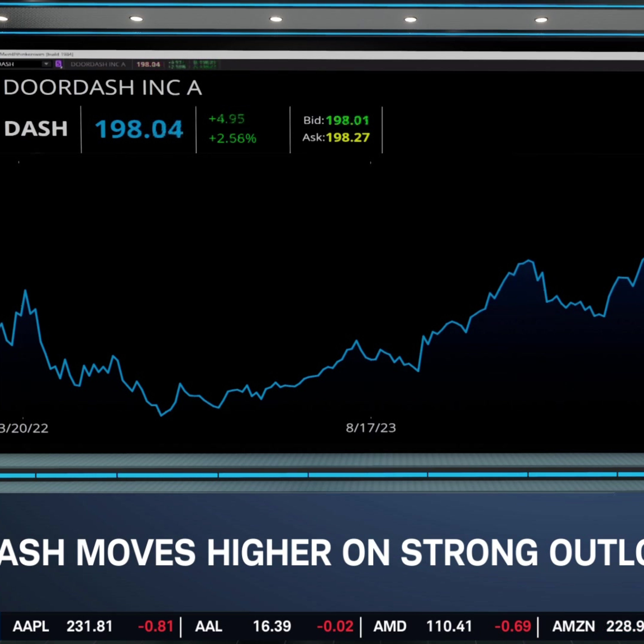The width and height of the screenshot is (644, 644).
Task: Click AMZN in the bottom ticker
Action: pos(573,626)
